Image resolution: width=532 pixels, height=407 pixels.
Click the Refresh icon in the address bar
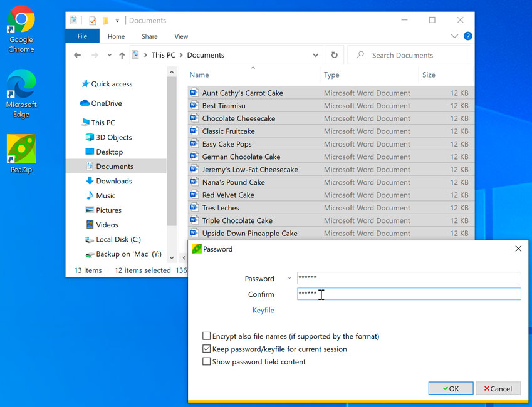tap(334, 54)
